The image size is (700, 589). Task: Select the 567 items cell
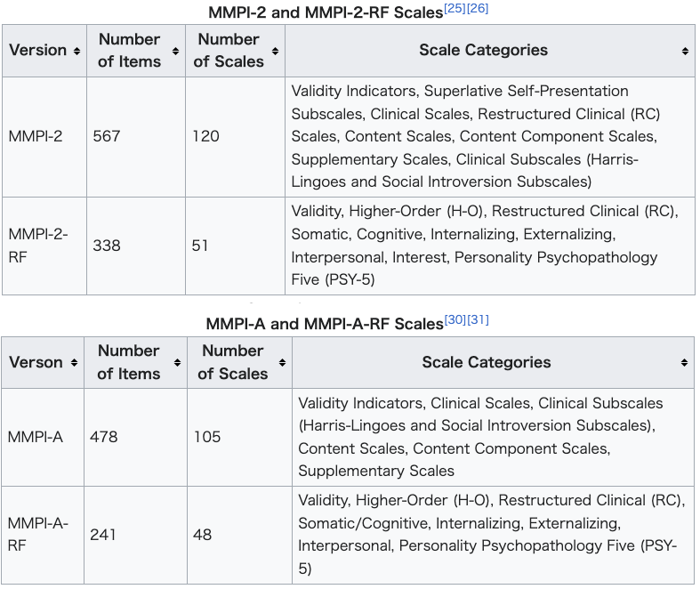pos(136,137)
